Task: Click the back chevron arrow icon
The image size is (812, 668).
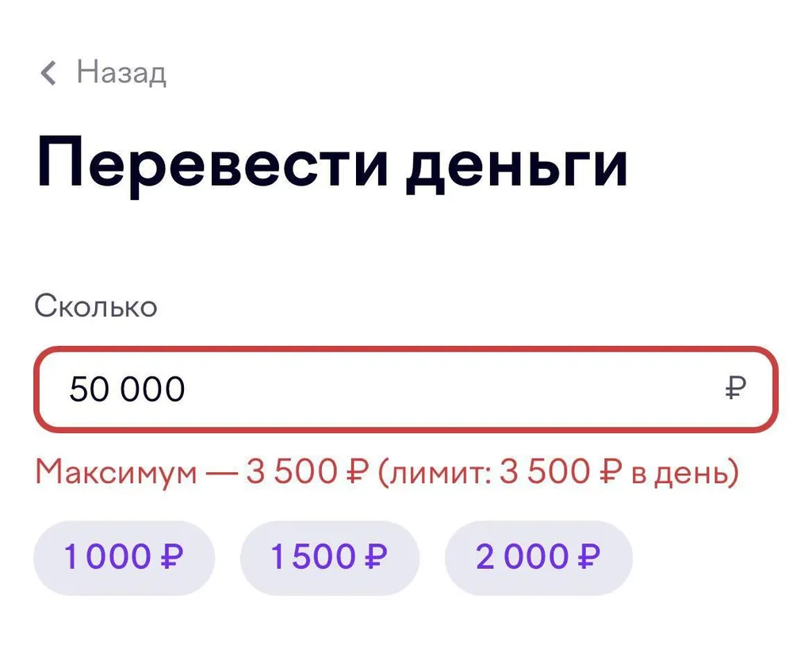Action: tap(49, 74)
